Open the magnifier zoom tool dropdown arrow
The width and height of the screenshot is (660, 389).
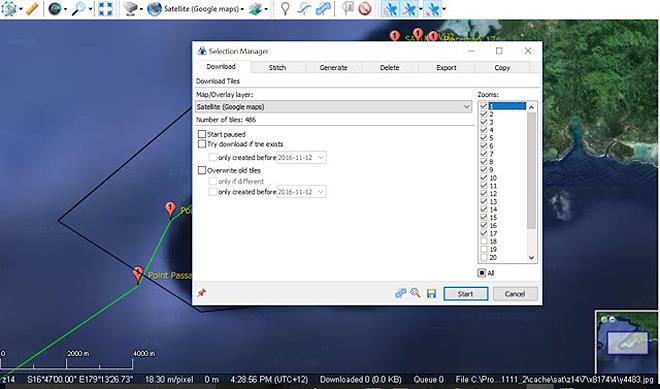click(90, 9)
